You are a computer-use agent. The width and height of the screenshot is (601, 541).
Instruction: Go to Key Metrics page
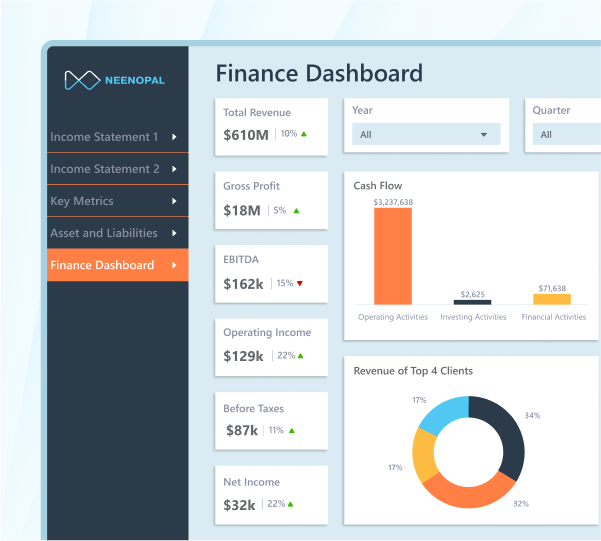pos(118,201)
